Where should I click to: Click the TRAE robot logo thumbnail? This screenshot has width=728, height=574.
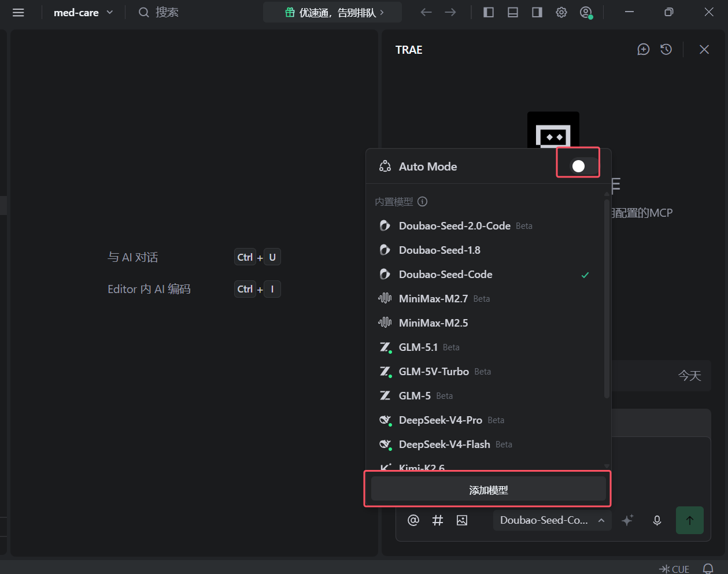553,130
